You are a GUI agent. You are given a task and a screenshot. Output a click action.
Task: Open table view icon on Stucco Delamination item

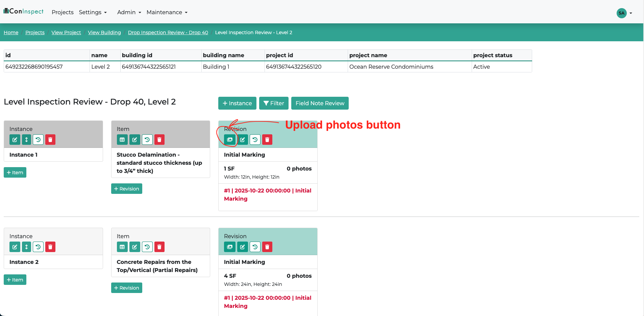click(122, 140)
